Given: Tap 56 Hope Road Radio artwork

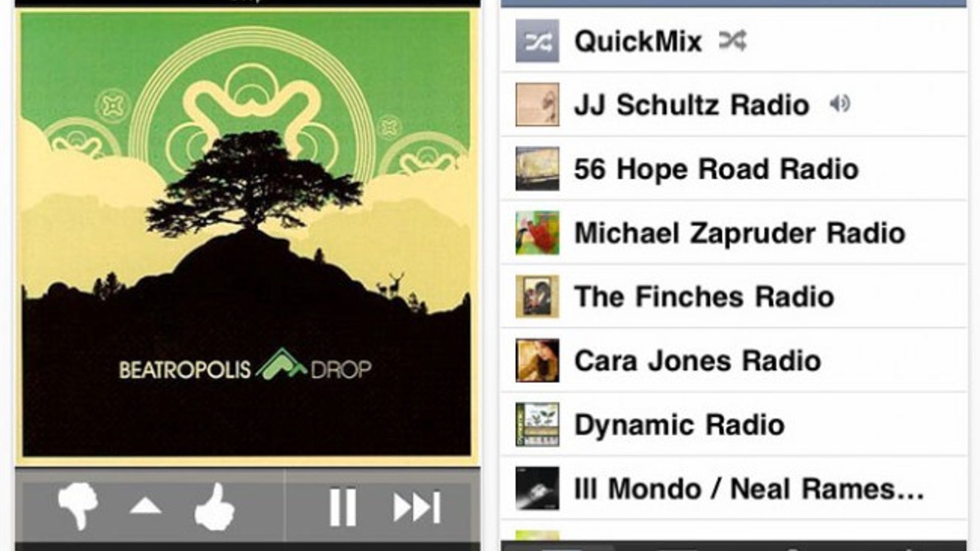Looking at the screenshot, I should point(537,169).
